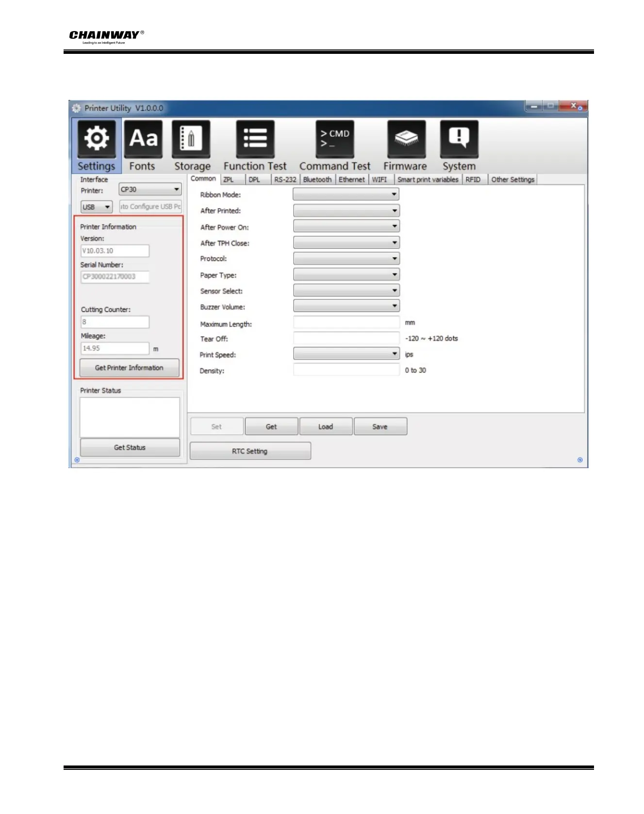Close the Printer Utility window
The image size is (644, 814).
573,106
